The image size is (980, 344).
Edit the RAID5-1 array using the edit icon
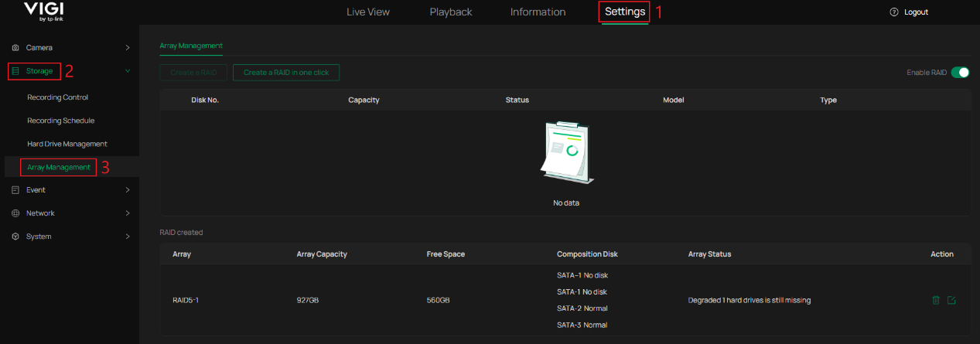(x=951, y=300)
